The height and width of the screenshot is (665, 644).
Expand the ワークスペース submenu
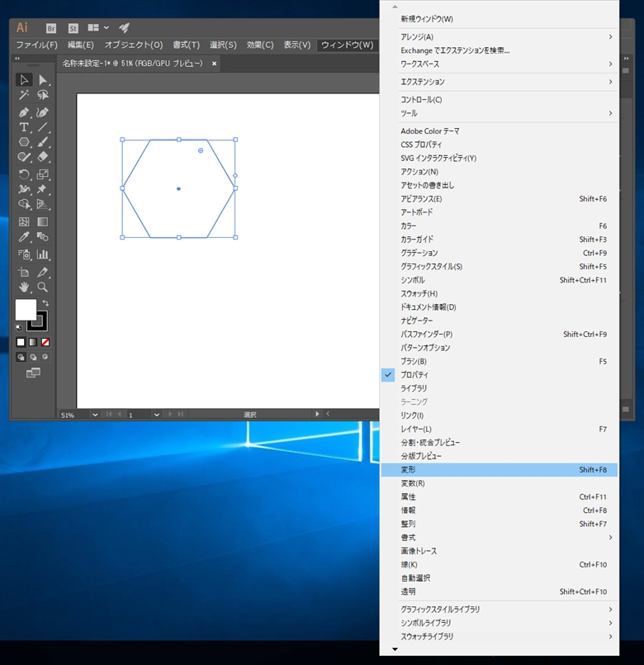pos(499,64)
